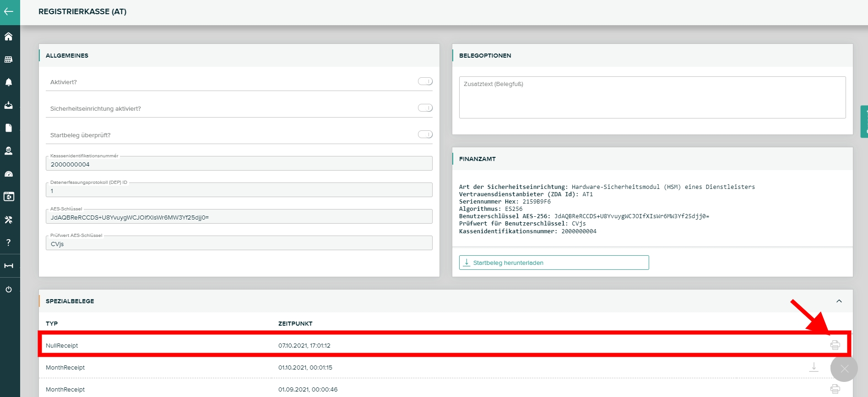Click the Seriennummer Hex line
Viewport: 868px width, 397px height.
(505, 201)
